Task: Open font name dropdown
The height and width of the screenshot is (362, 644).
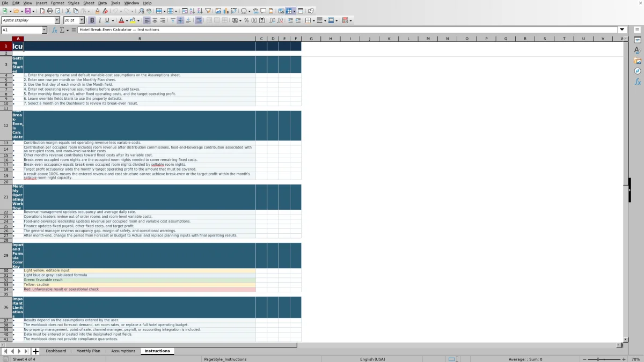Action: coord(57,20)
